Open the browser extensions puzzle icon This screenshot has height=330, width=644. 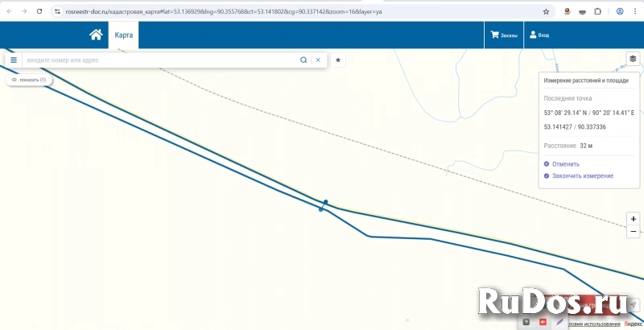[597, 12]
